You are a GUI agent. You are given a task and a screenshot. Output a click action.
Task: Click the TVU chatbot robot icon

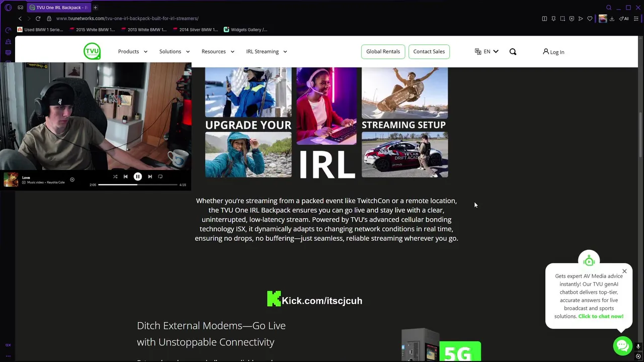(x=589, y=260)
